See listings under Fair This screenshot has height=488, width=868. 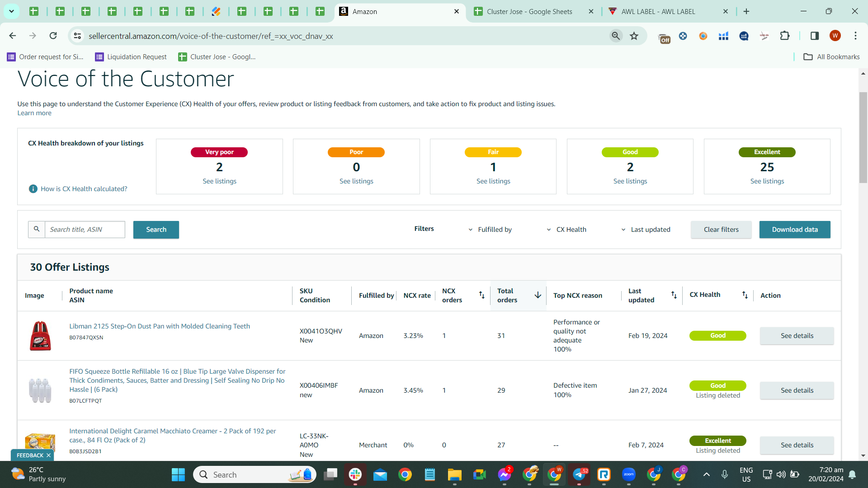[x=493, y=181]
